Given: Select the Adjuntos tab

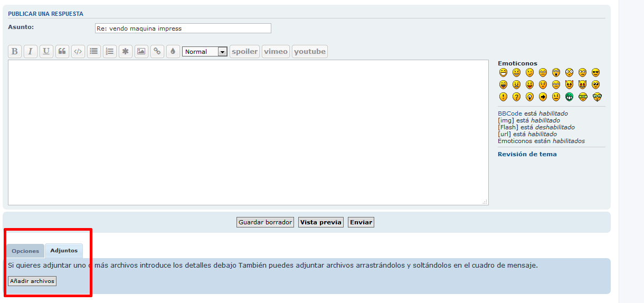Looking at the screenshot, I should [x=64, y=250].
